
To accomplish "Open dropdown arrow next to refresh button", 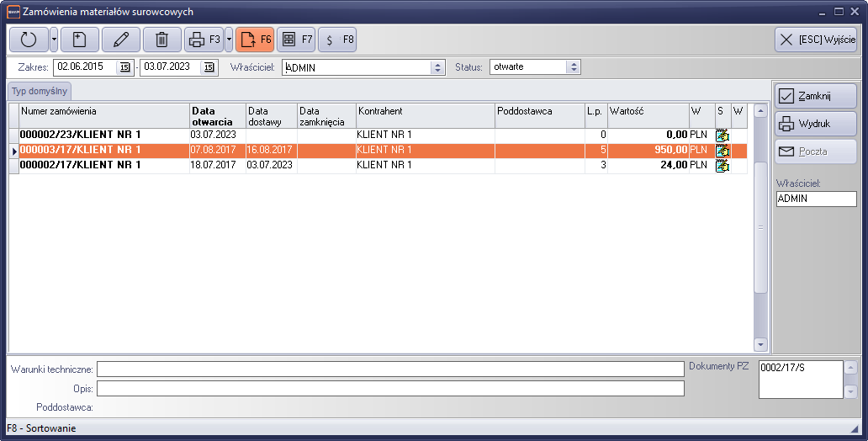I will coord(54,40).
